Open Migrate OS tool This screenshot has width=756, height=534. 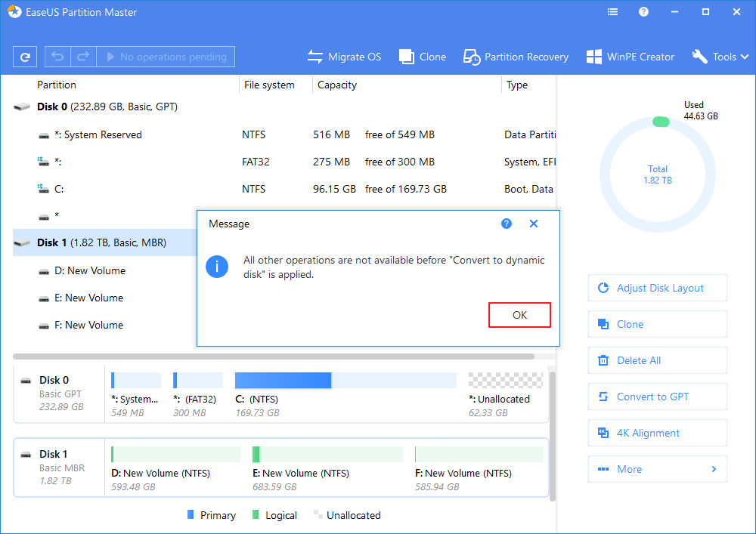pyautogui.click(x=344, y=57)
